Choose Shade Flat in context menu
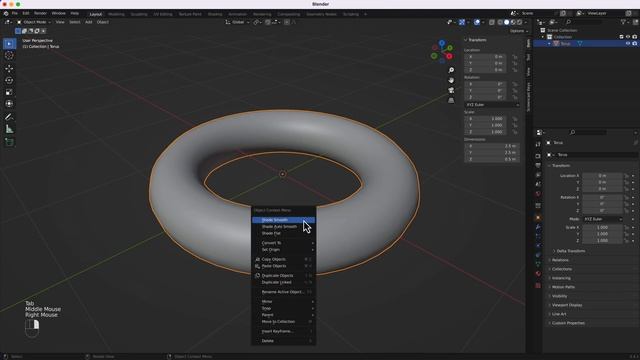640x360 pixels. point(284,233)
